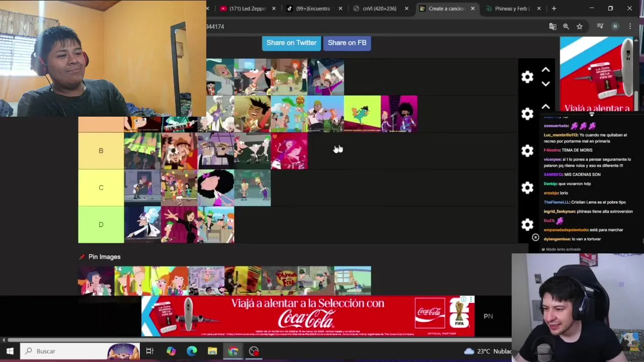644x362 pixels.
Task: Open settings gear for the B tier row
Action: pyautogui.click(x=527, y=151)
